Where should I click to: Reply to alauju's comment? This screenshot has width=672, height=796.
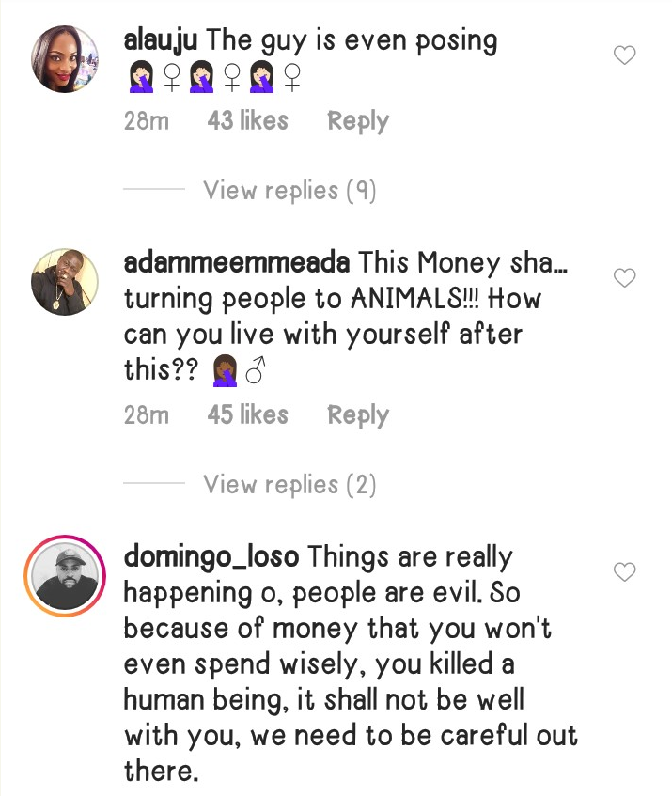click(x=357, y=121)
